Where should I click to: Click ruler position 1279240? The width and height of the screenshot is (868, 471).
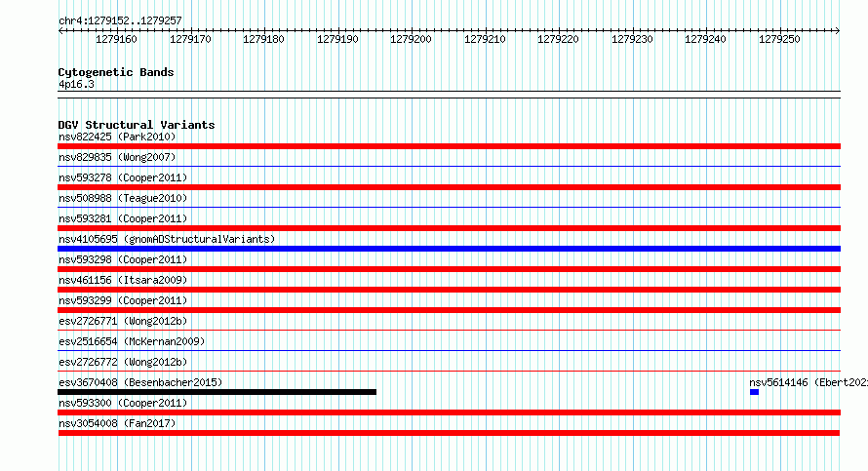point(705,39)
